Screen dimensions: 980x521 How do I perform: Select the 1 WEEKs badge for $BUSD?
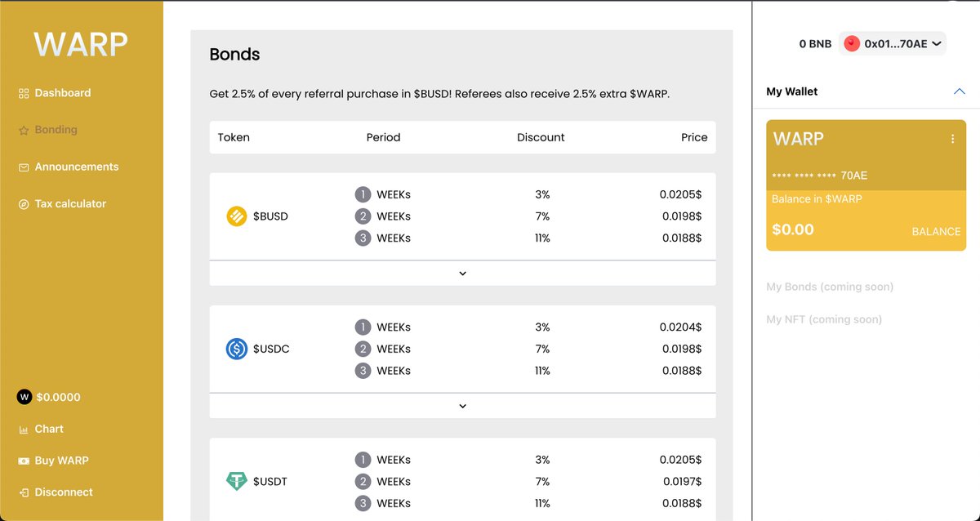pyautogui.click(x=363, y=194)
